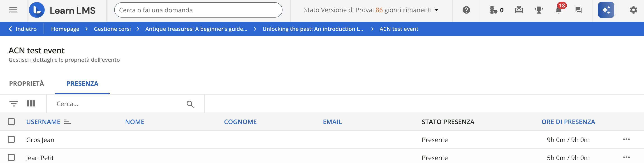Open the column chooser icon

pos(31,104)
